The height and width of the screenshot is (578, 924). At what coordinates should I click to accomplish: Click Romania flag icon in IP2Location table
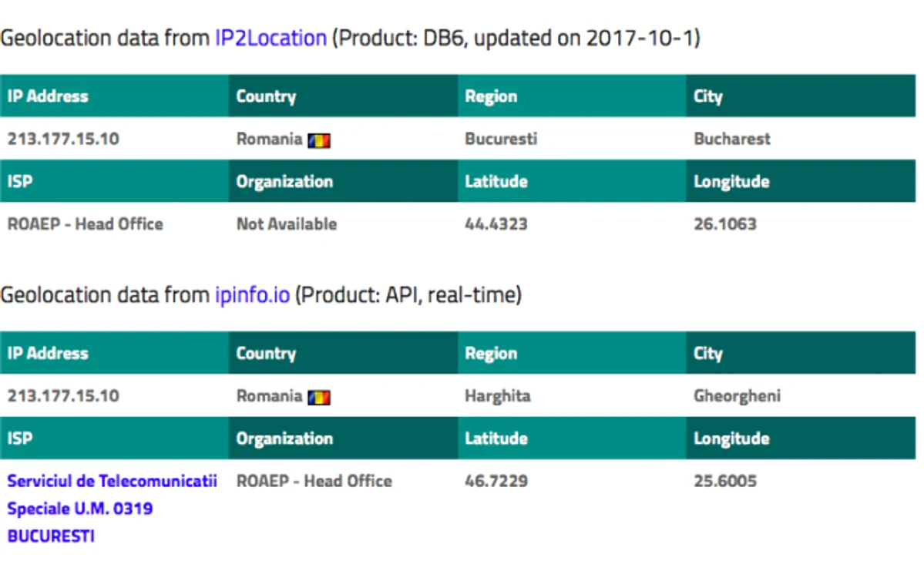click(319, 140)
